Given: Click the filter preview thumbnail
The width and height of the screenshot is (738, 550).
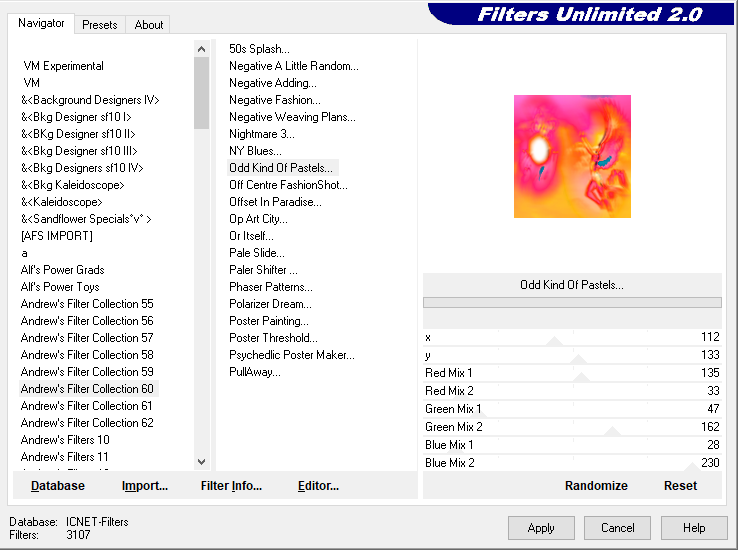Looking at the screenshot, I should click(572, 156).
